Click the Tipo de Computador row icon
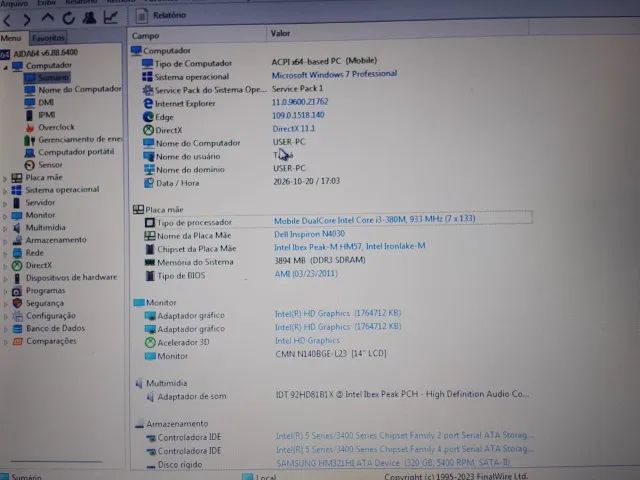This screenshot has height=480, width=640. click(x=147, y=63)
